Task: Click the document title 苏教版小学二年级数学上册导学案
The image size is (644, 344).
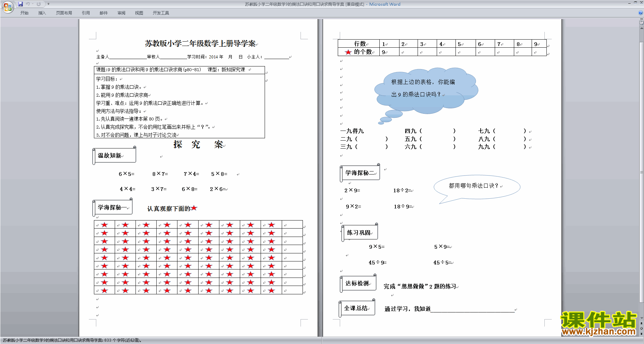Action: click(x=200, y=43)
